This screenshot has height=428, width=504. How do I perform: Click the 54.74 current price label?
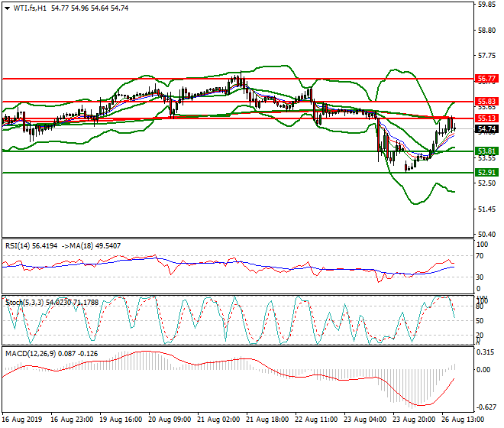coord(486,129)
